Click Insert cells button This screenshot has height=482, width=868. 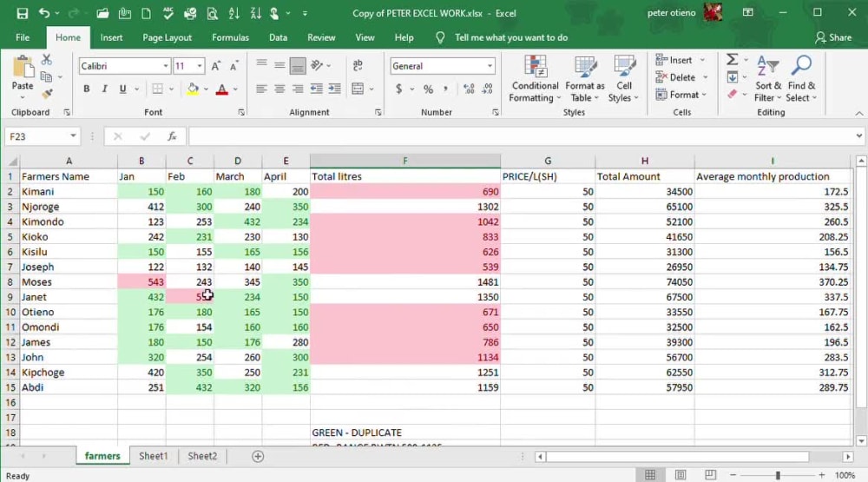click(x=674, y=60)
